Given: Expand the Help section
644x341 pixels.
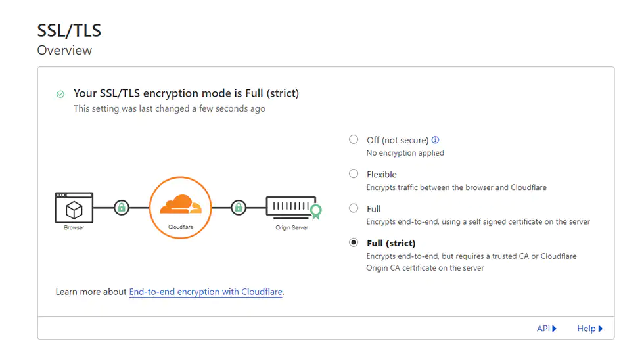Looking at the screenshot, I should click(589, 329).
